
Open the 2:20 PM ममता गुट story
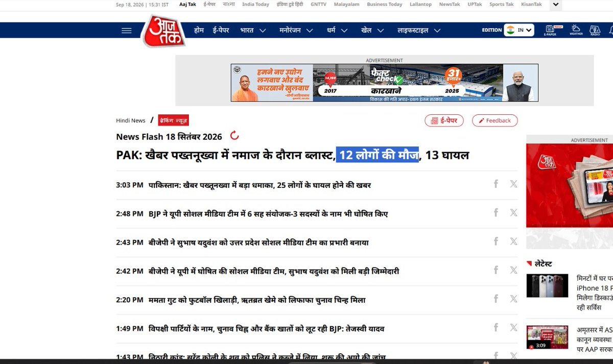click(257, 300)
